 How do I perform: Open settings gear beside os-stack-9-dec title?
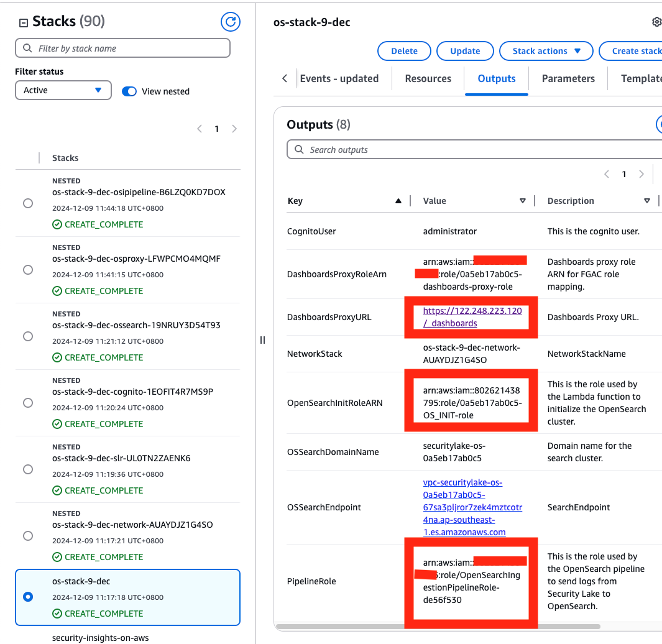(656, 22)
